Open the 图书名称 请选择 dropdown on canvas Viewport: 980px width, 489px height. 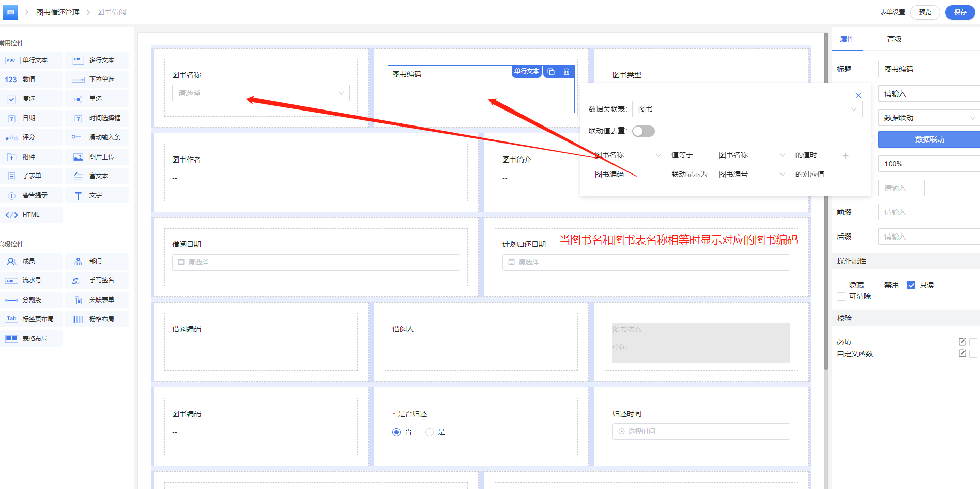[261, 93]
